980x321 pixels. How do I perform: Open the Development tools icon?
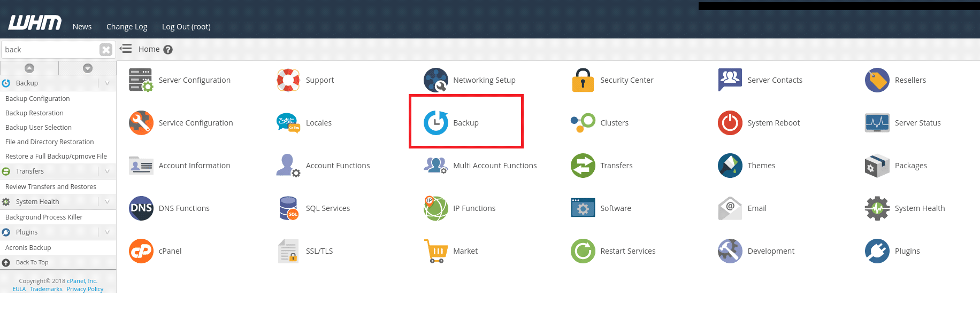730,251
